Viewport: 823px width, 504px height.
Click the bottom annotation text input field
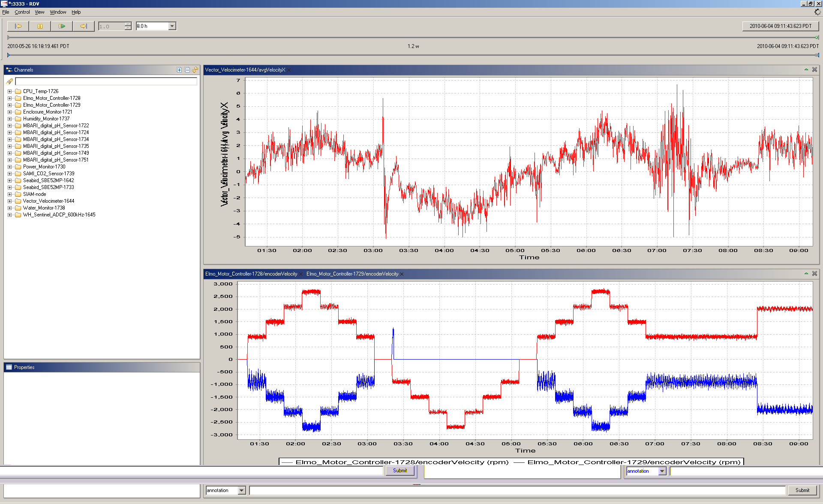(517, 490)
